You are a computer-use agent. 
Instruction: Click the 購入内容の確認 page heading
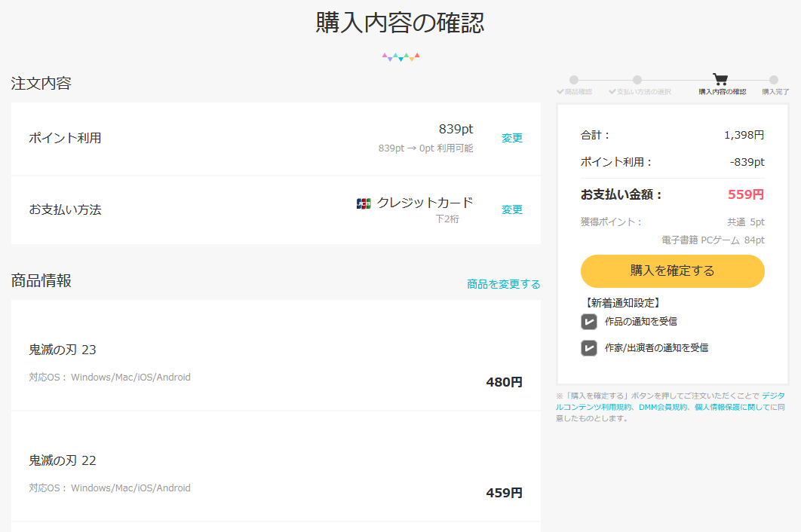click(x=400, y=23)
